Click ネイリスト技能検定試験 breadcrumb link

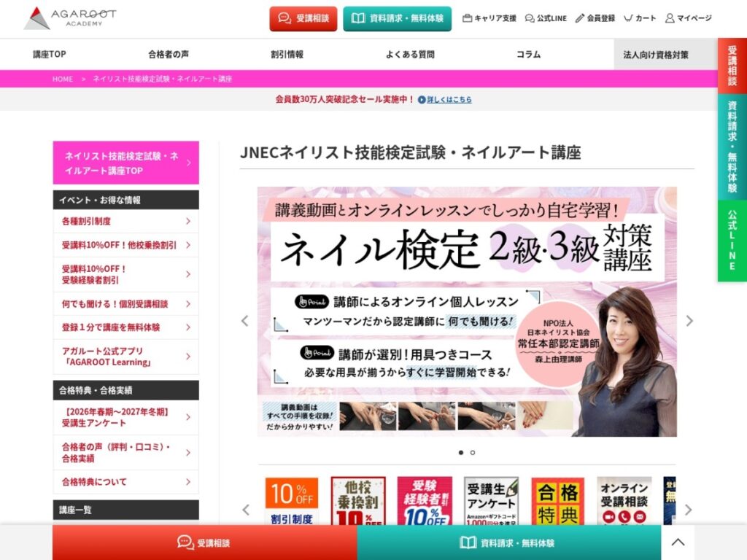click(162, 79)
